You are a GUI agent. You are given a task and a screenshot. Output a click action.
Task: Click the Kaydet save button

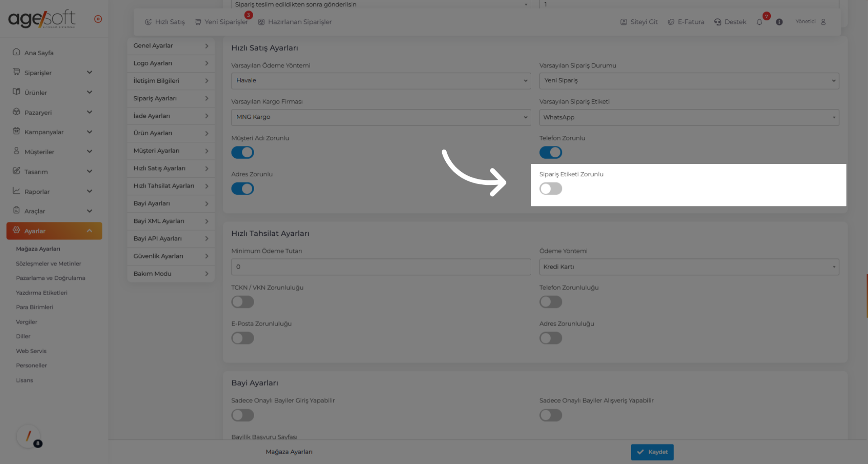[x=652, y=452]
